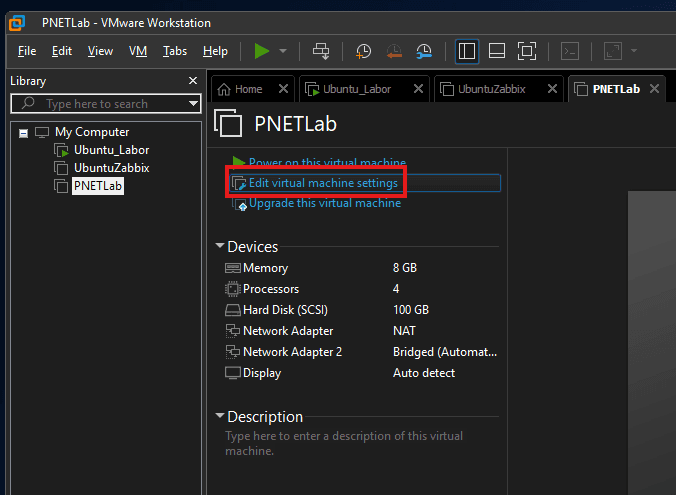Image resolution: width=676 pixels, height=495 pixels.
Task: Click the Processors device row
Action: 360,289
